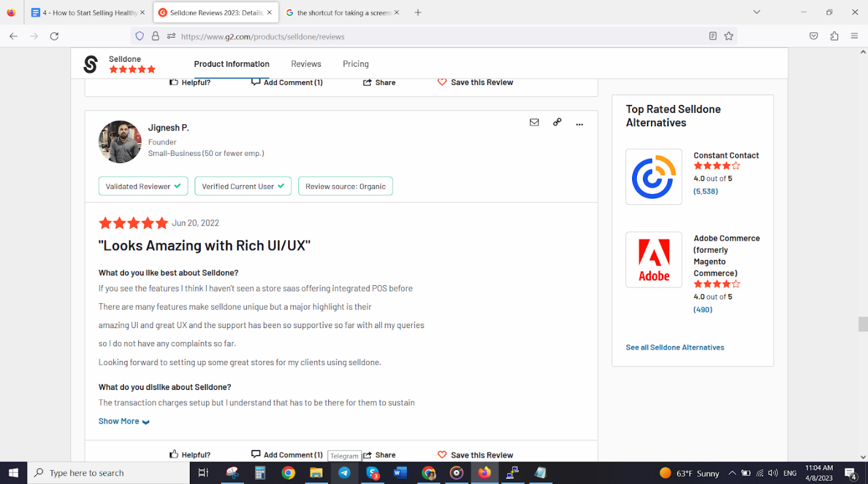Open File Explorer from the taskbar
868x484 pixels.
pyautogui.click(x=316, y=472)
